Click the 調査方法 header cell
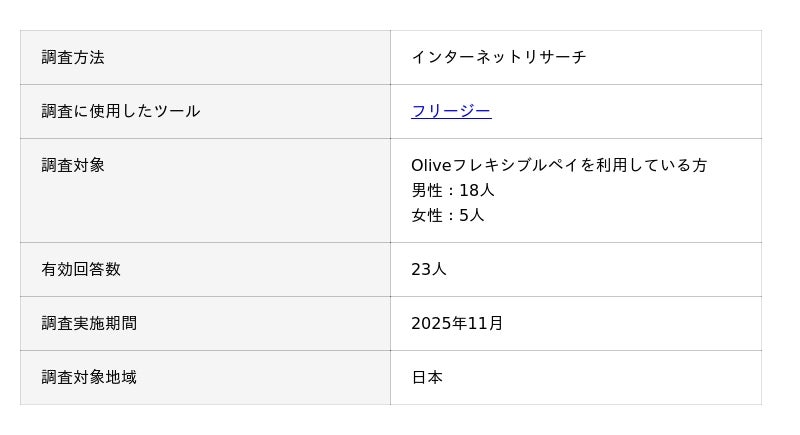The height and width of the screenshot is (435, 800). tap(73, 57)
